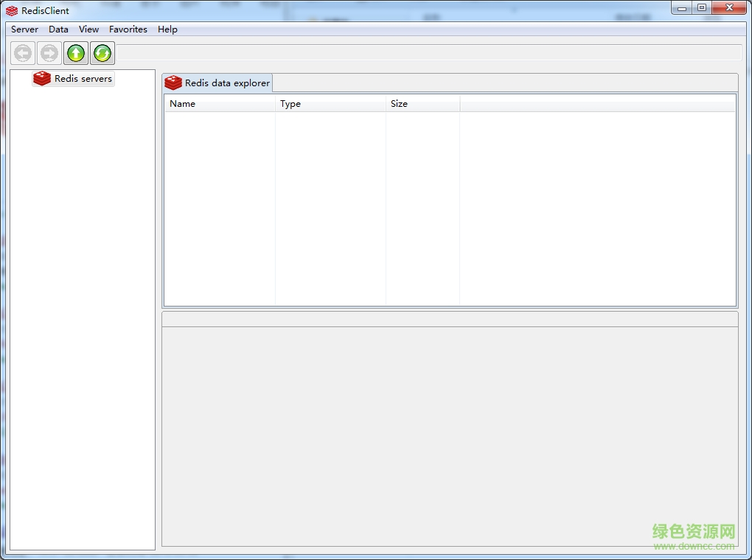Close the RedisClient window

click(729, 8)
